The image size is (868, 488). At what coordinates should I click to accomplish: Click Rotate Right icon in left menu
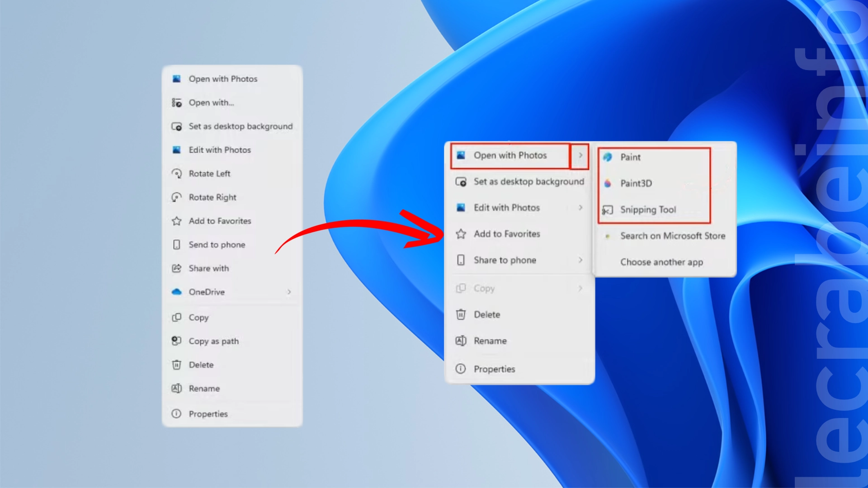[x=177, y=197]
